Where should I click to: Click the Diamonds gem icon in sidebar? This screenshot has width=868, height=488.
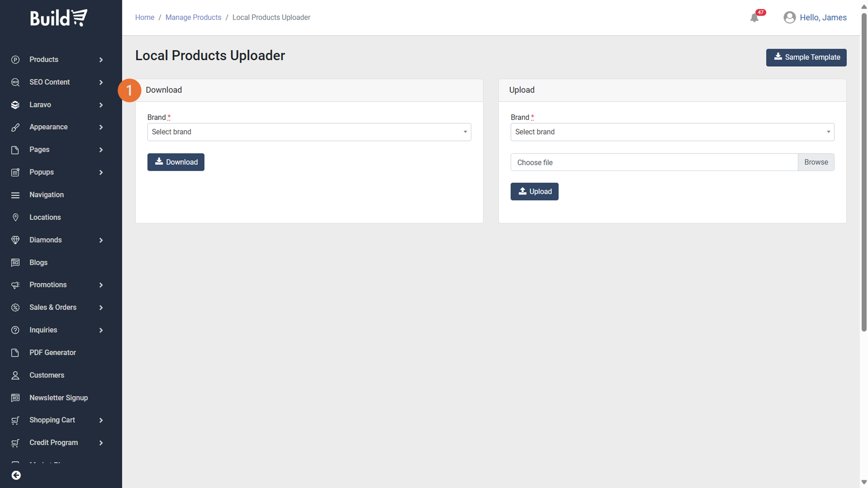(15, 240)
